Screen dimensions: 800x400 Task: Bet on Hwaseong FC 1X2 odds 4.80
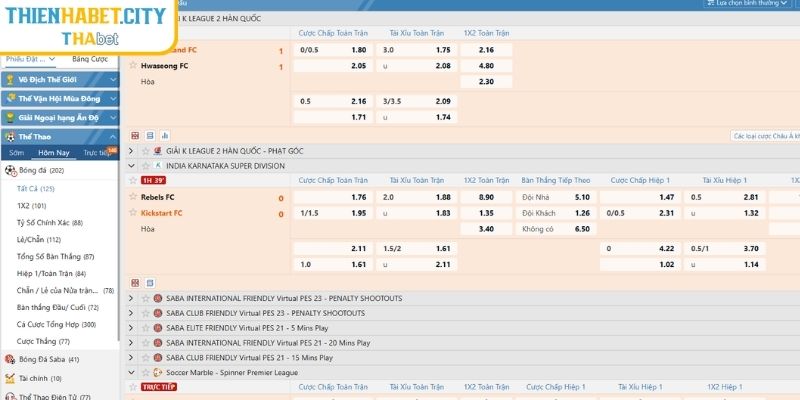tap(486, 66)
